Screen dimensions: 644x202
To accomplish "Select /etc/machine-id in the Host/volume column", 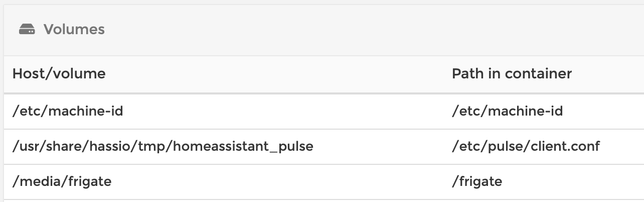I will pyautogui.click(x=68, y=111).
